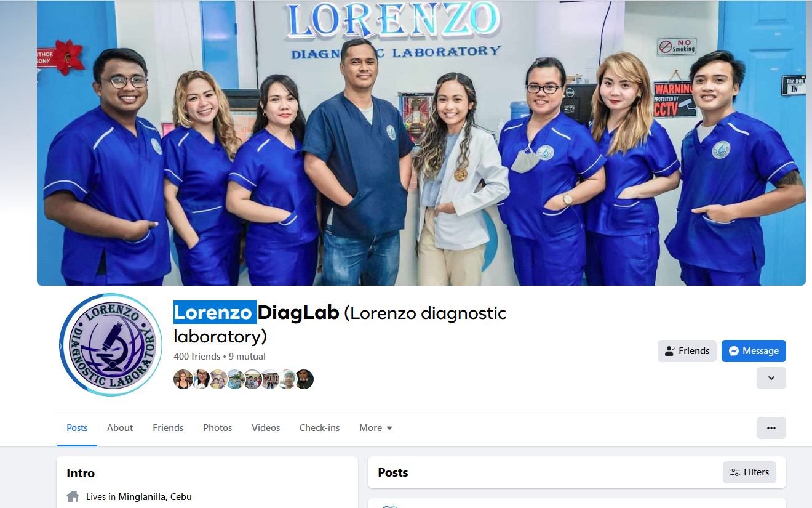
Task: Switch to the Posts tab
Action: (77, 428)
